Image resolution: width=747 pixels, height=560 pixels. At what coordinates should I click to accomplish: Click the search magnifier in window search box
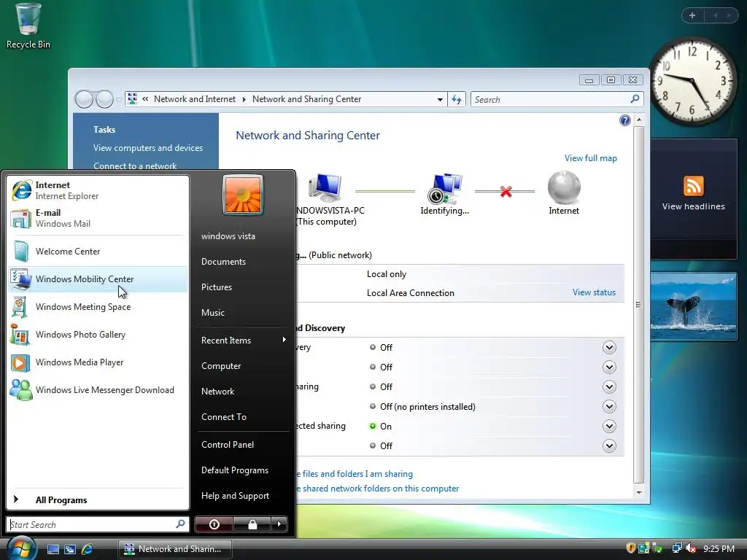(x=635, y=99)
